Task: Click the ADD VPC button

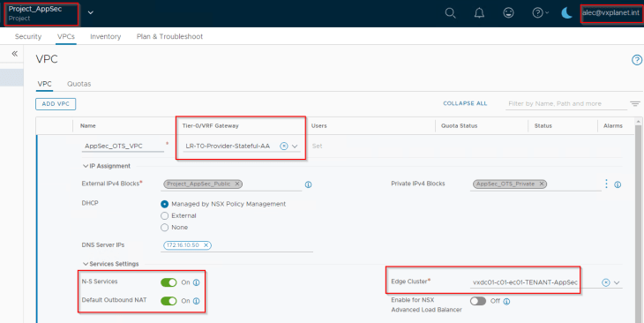Action: tap(56, 104)
